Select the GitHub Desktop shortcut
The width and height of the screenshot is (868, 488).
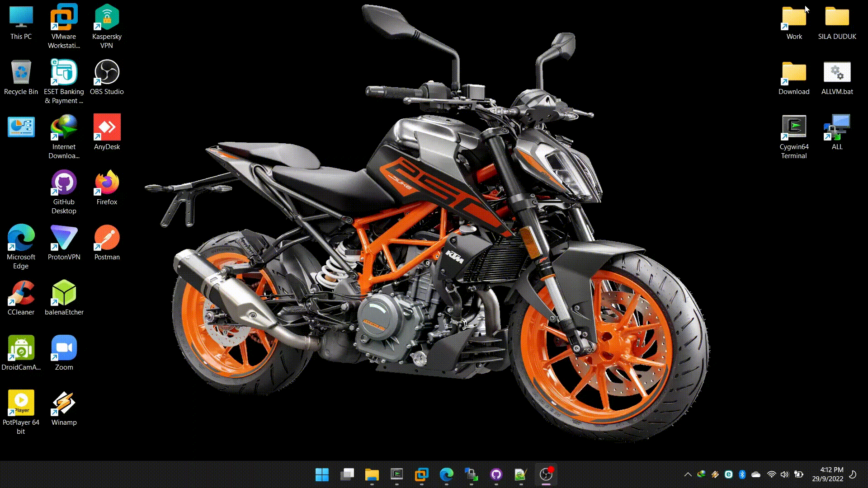[64, 183]
